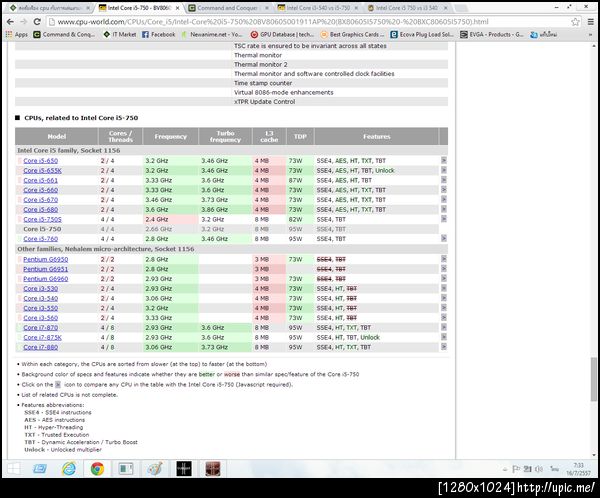Click the volume icon in system tray
The height and width of the screenshot is (498, 600).
coord(539,469)
